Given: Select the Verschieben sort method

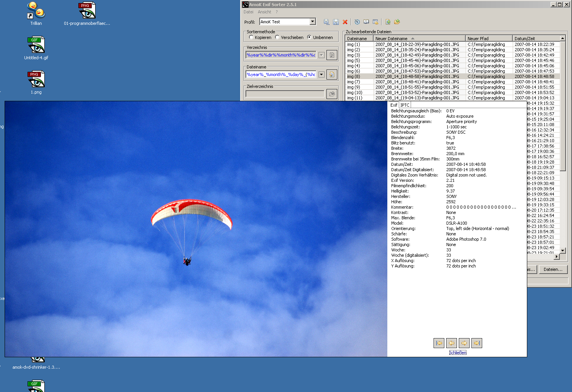Looking at the screenshot, I should point(276,37).
